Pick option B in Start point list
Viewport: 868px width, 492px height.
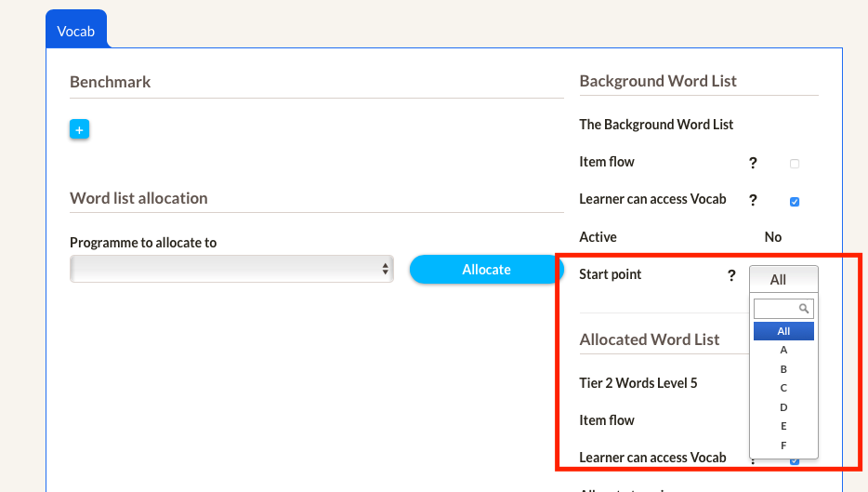[x=783, y=369]
